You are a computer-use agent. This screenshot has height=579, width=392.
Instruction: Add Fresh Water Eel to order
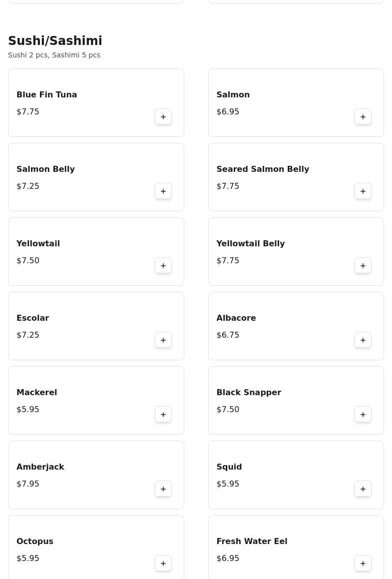pyautogui.click(x=363, y=564)
